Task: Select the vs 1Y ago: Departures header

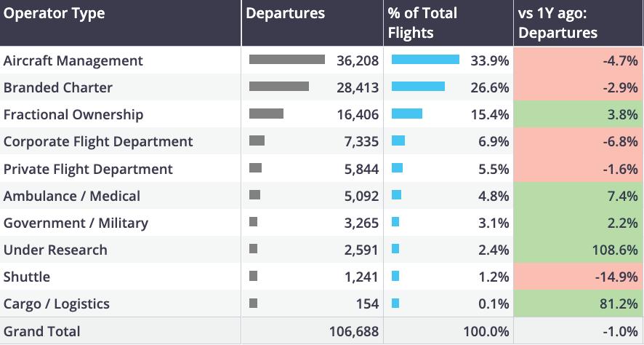Action: (558, 23)
